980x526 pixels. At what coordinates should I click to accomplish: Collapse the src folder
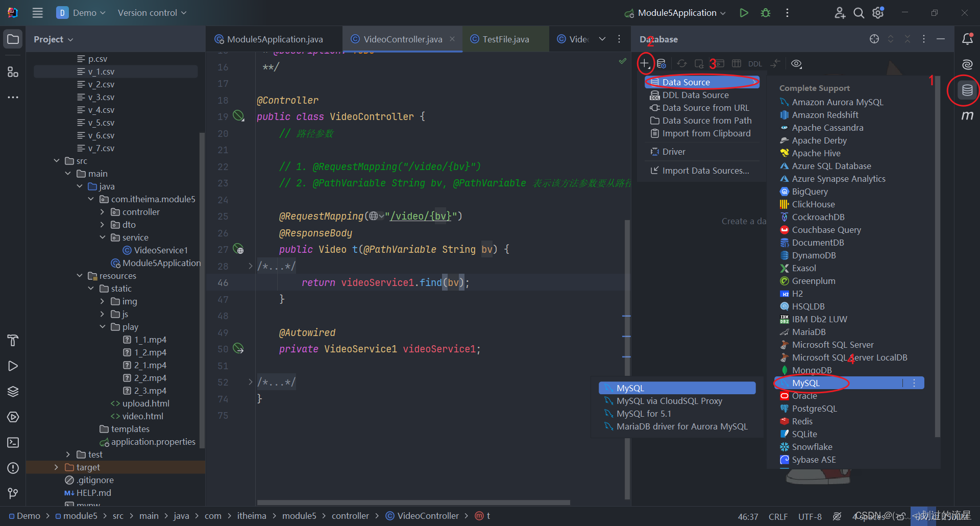point(57,161)
